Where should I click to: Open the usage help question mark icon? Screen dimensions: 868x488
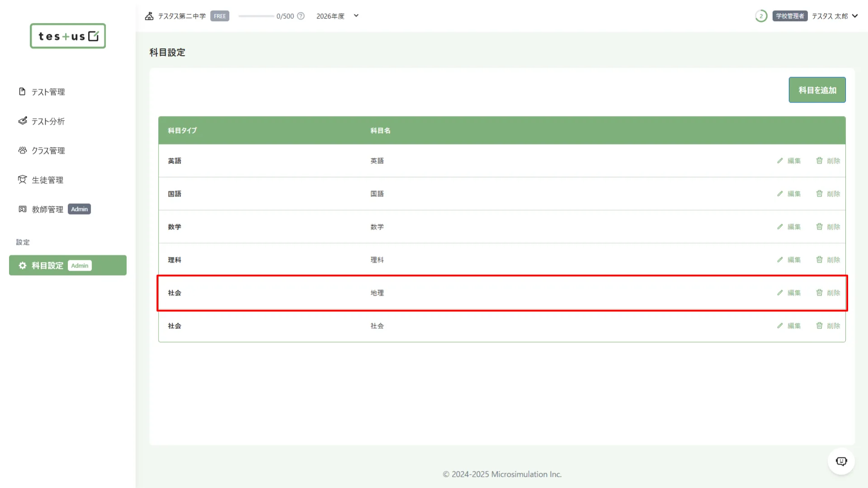pyautogui.click(x=301, y=16)
